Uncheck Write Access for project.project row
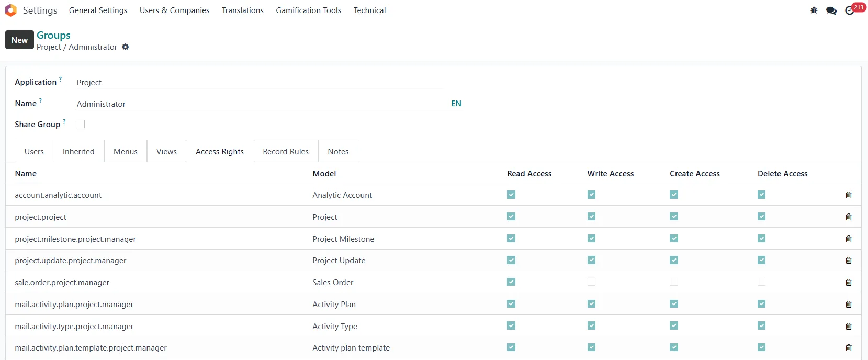This screenshot has height=360, width=868. [591, 217]
